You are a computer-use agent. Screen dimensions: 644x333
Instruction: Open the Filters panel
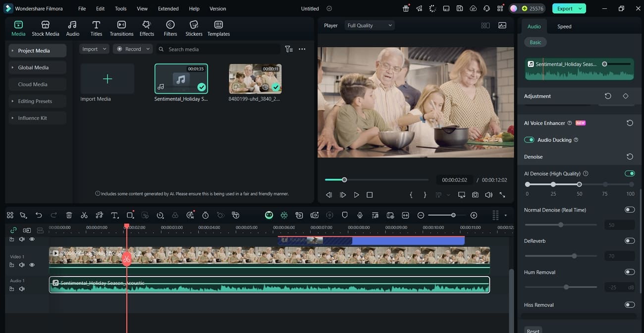[170, 29]
